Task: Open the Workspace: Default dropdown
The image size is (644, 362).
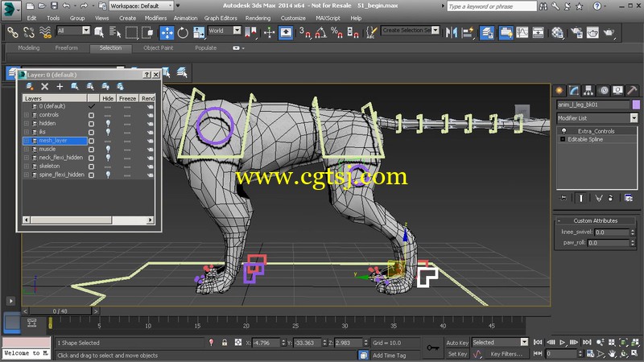Action: tap(142, 6)
